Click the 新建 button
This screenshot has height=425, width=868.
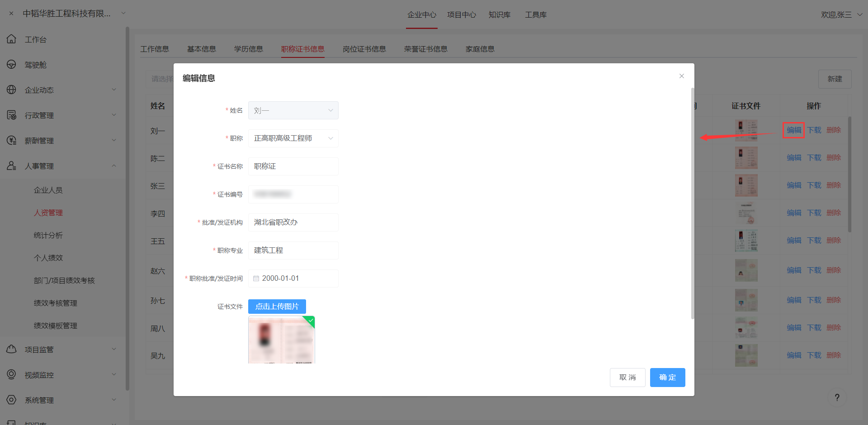click(x=835, y=79)
